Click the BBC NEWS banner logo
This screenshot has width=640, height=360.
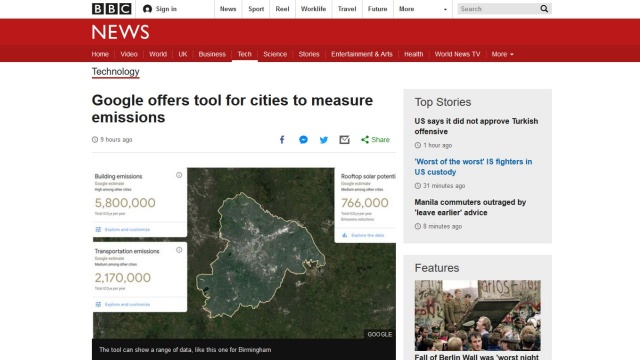(x=120, y=32)
